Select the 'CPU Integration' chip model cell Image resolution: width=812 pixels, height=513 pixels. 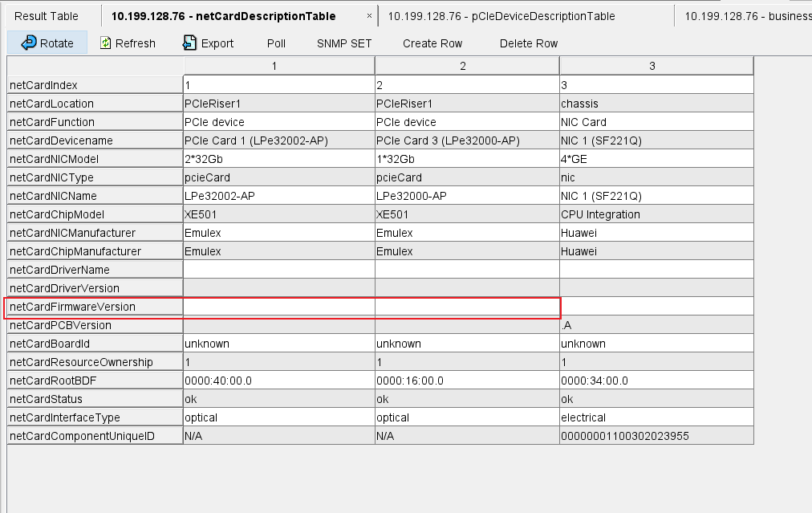click(601, 214)
